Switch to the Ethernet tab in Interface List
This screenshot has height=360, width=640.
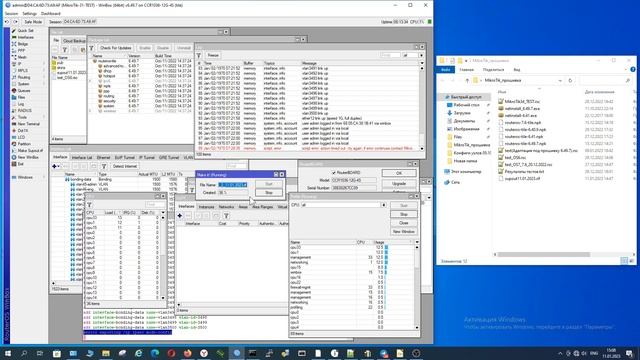[x=103, y=157]
